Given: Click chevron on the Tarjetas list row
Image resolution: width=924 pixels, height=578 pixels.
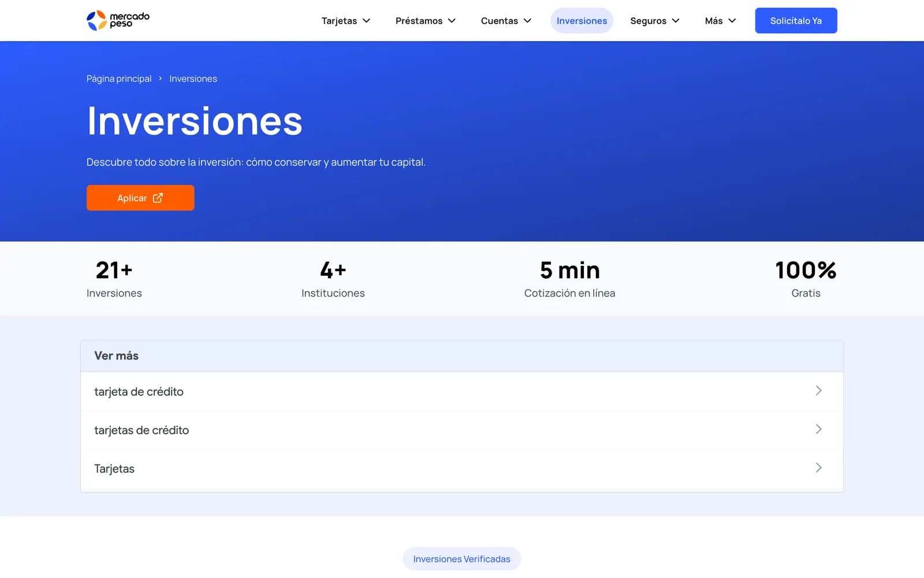Looking at the screenshot, I should [818, 468].
